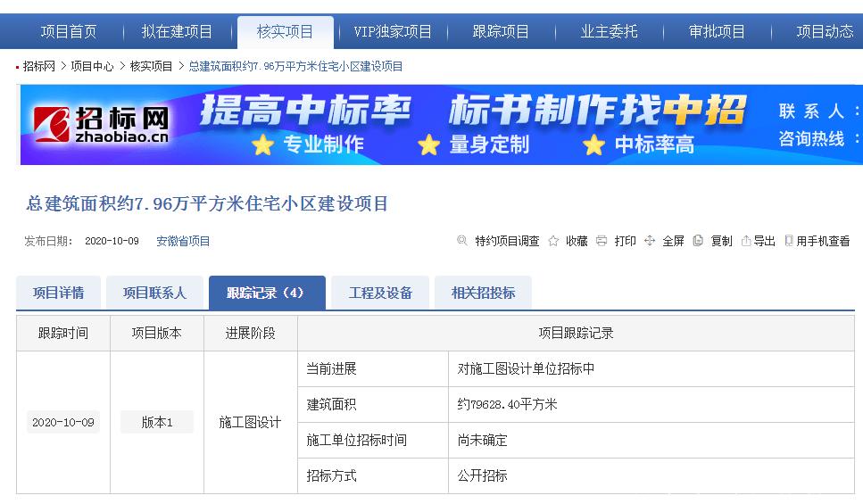Click the 进展阶段 column header
863x504 pixels.
(250, 333)
